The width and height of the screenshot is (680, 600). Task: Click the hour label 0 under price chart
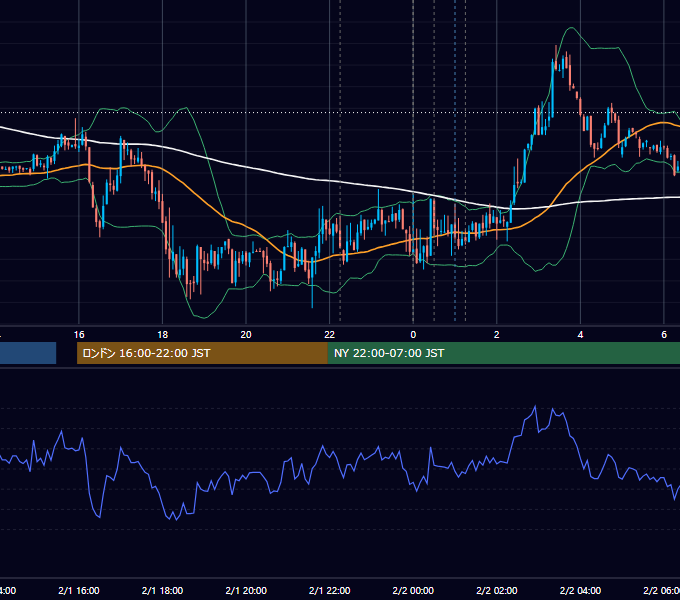[413, 335]
